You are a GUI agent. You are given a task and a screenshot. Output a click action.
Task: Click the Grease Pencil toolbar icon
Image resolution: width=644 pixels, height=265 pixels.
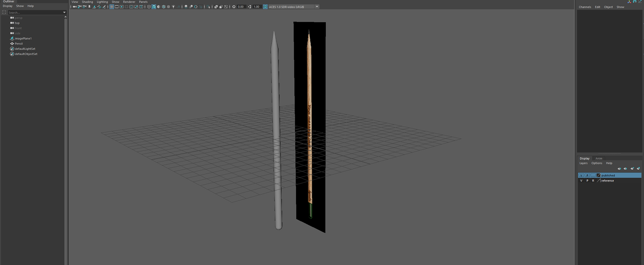(104, 7)
